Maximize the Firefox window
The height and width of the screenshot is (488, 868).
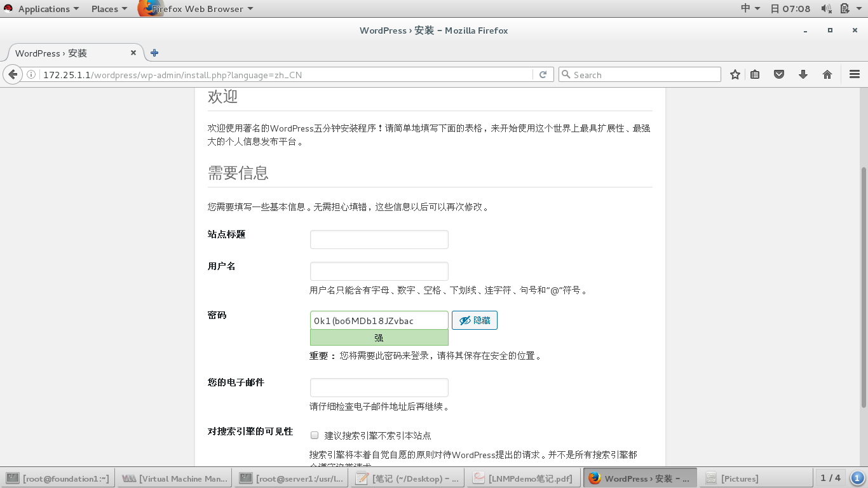[830, 30]
